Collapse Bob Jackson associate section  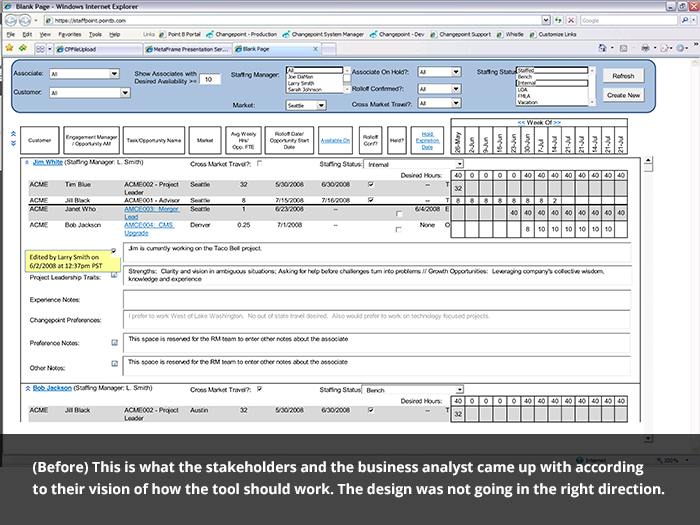pyautogui.click(x=28, y=388)
